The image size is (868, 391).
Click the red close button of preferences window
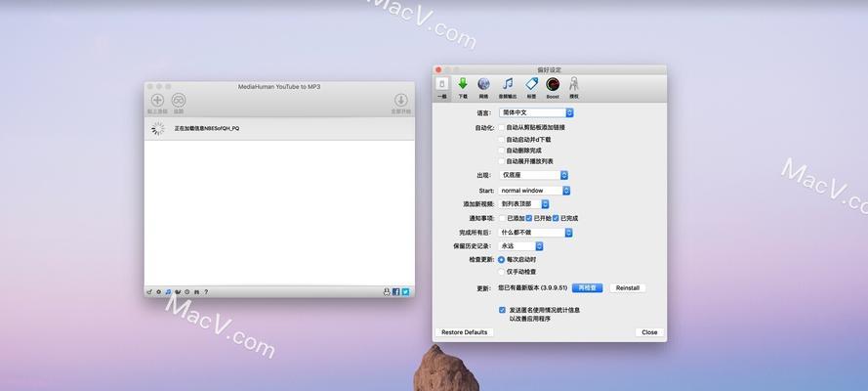click(x=438, y=69)
